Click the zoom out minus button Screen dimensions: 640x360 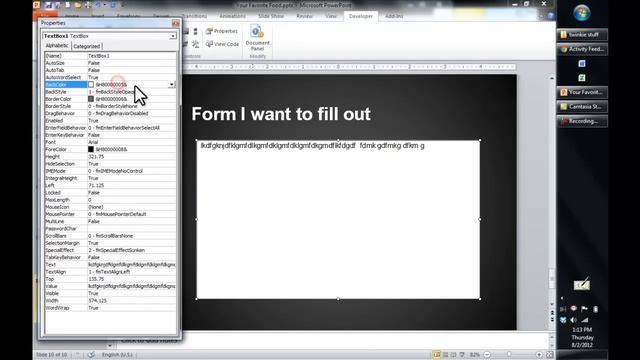coord(487,355)
